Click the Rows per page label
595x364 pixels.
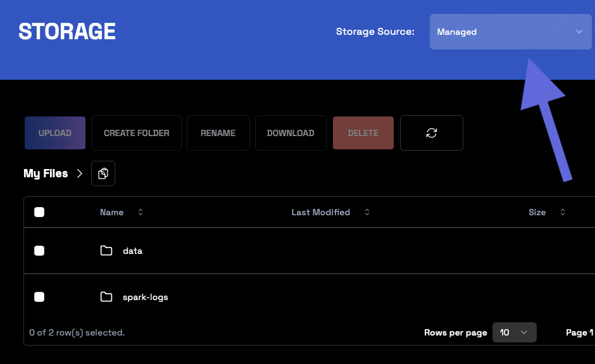pos(455,333)
